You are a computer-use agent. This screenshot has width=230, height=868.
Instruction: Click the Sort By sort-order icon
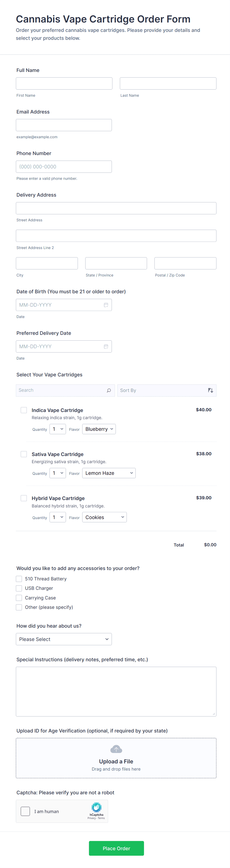[210, 390]
